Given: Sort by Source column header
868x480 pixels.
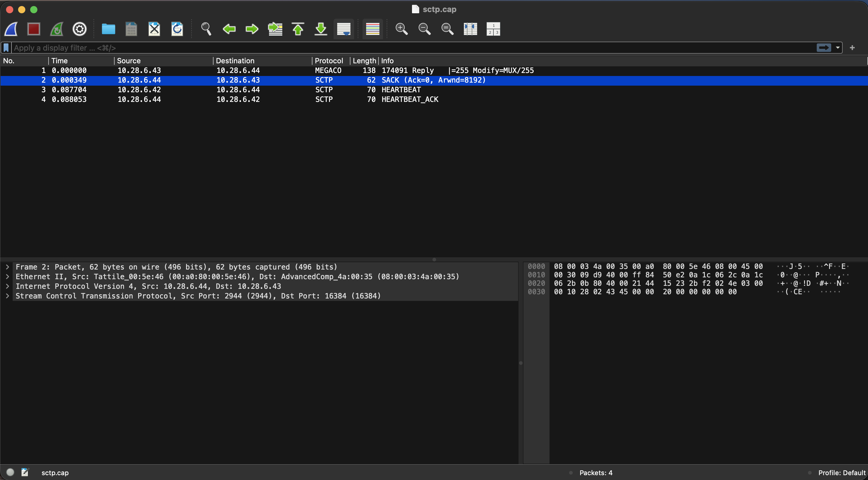Looking at the screenshot, I should (163, 61).
